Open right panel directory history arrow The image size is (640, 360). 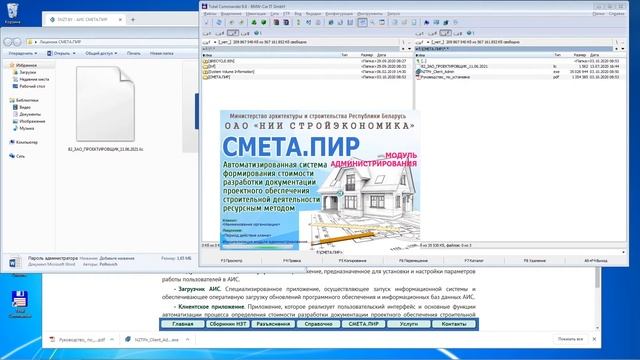[x=622, y=49]
